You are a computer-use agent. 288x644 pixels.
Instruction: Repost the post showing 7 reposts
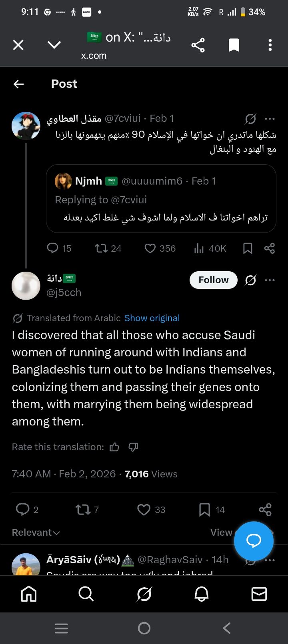[x=83, y=509]
